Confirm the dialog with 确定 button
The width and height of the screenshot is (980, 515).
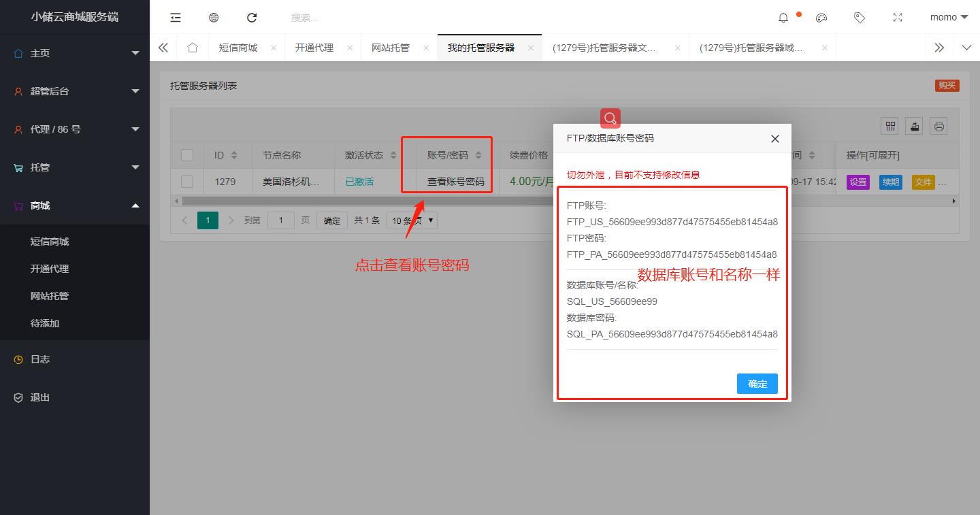click(757, 384)
